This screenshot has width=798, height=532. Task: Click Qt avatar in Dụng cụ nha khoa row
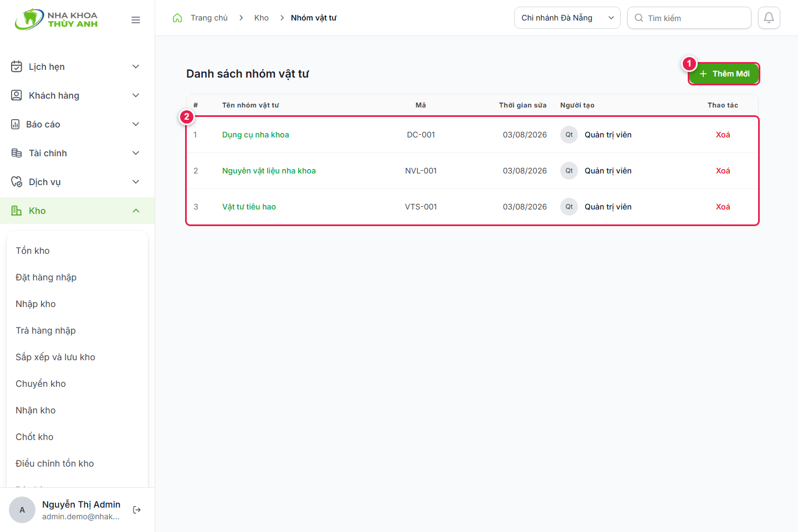point(569,135)
